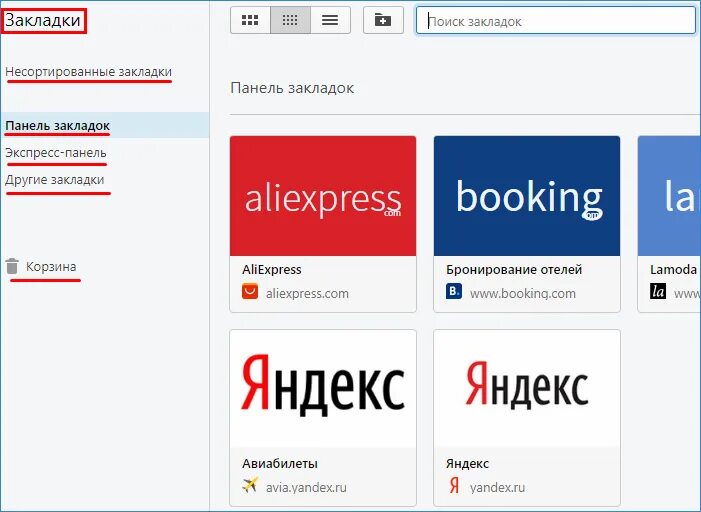
Task: Click the Lamoda bookmark title
Action: pos(673,270)
